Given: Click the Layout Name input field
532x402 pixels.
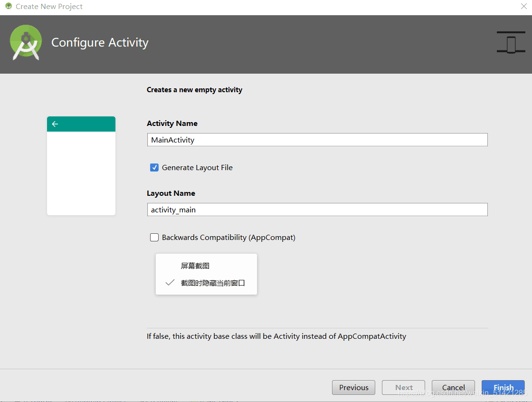Looking at the screenshot, I should coord(317,210).
